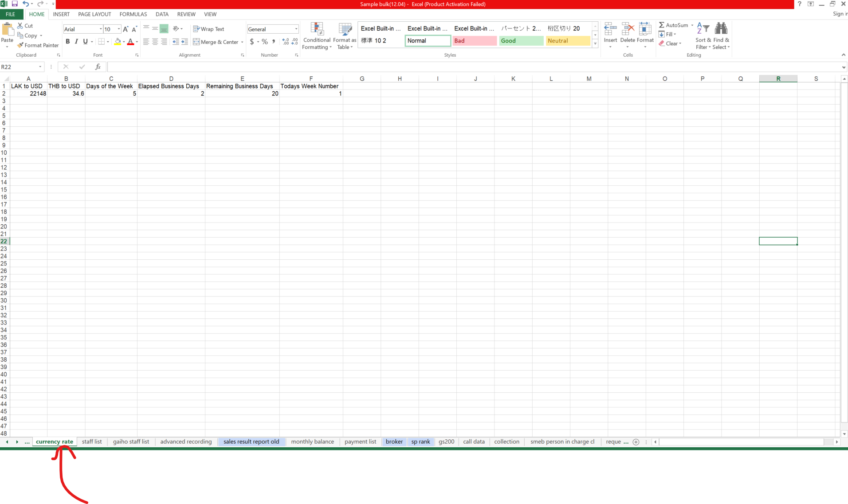Open the font size dropdown
This screenshot has width=848, height=504.
119,29
